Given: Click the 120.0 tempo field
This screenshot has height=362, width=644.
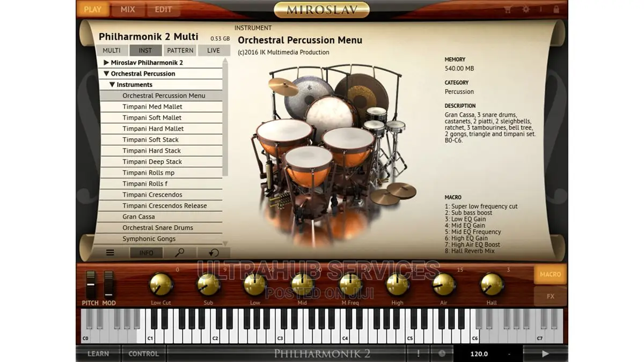Looking at the screenshot, I should [x=479, y=353].
